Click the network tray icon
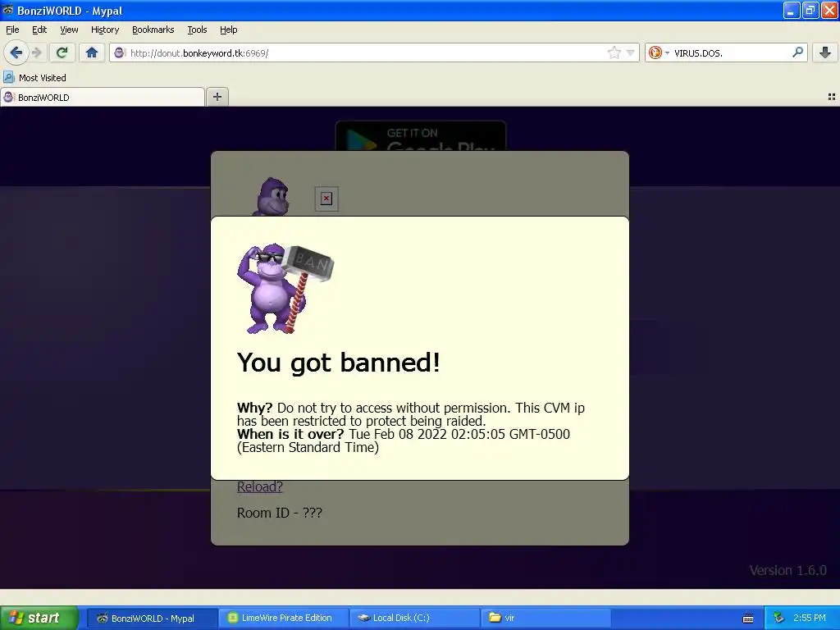Screen dimensions: 840x630 779,619
